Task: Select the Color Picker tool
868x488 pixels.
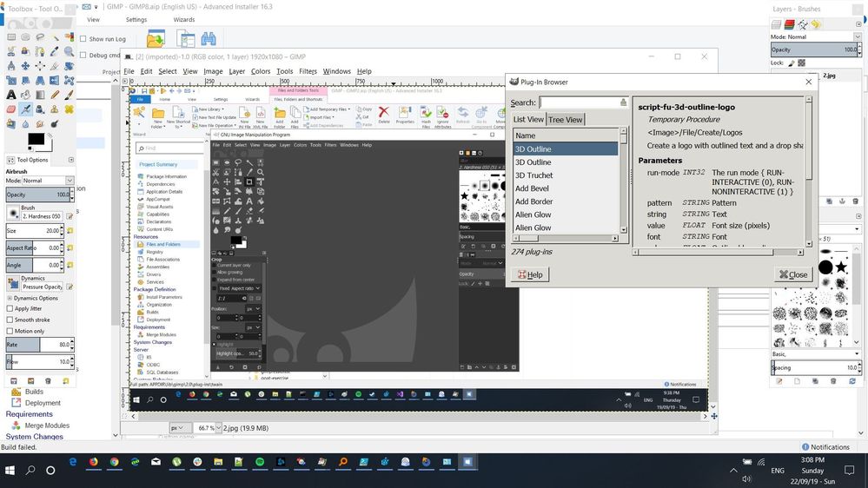Action: [55, 51]
